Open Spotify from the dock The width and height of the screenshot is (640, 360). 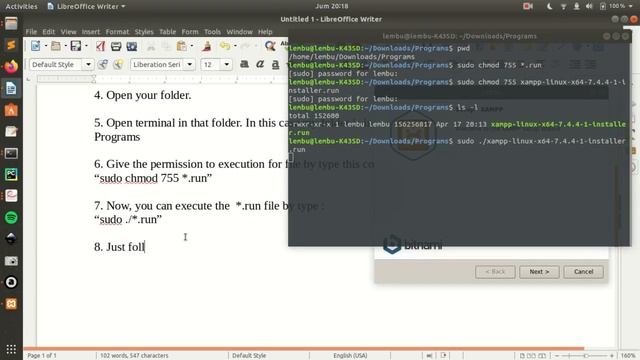tap(11, 218)
